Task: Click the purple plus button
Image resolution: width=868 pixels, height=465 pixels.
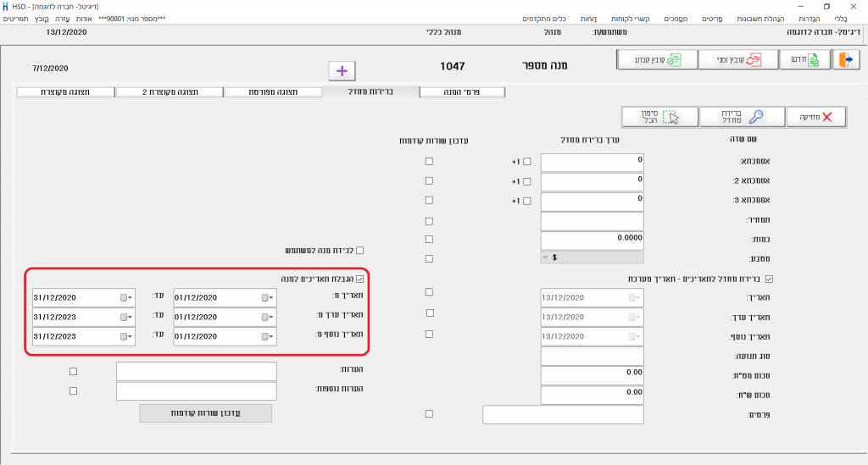Action: (342, 71)
